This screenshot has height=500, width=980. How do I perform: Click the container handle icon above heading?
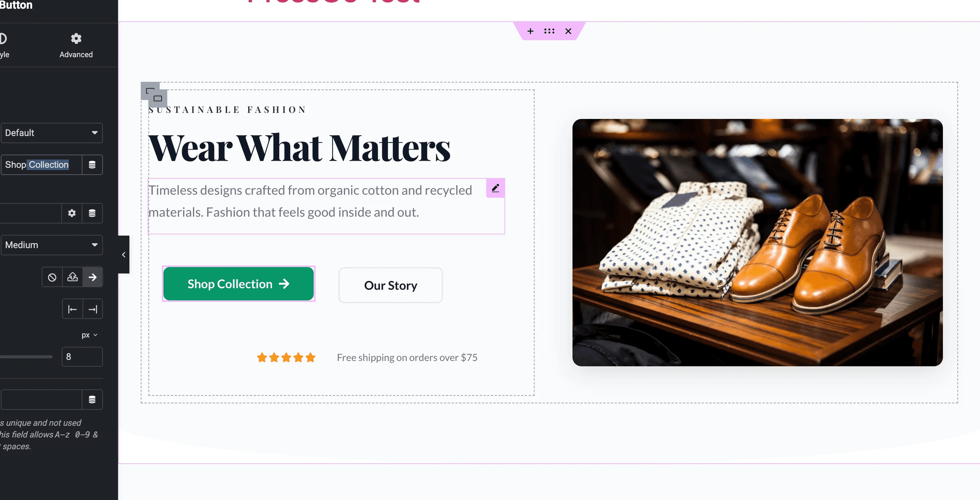click(154, 94)
